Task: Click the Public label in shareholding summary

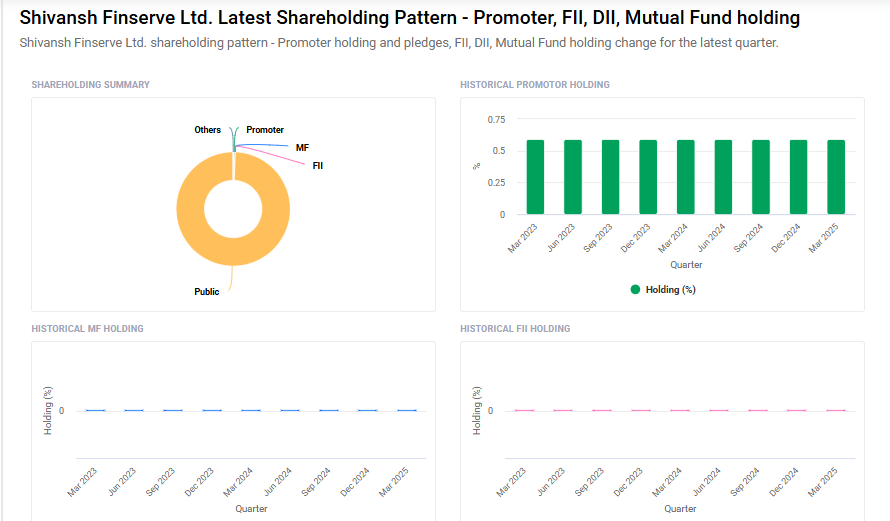Action: pyautogui.click(x=207, y=292)
